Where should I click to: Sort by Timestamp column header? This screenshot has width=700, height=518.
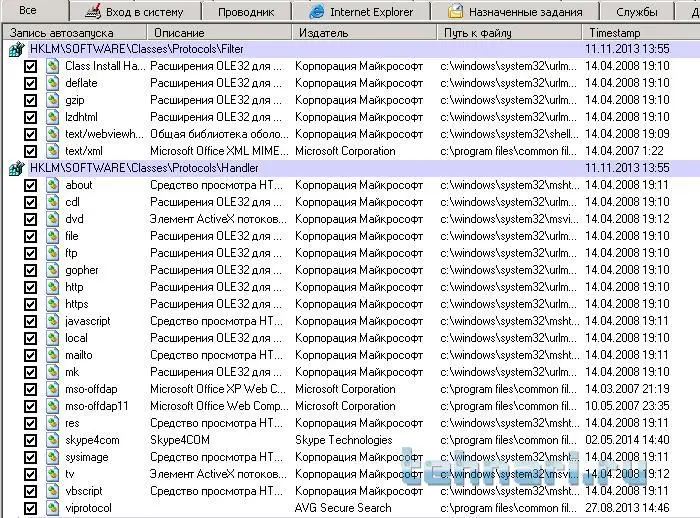click(641, 33)
